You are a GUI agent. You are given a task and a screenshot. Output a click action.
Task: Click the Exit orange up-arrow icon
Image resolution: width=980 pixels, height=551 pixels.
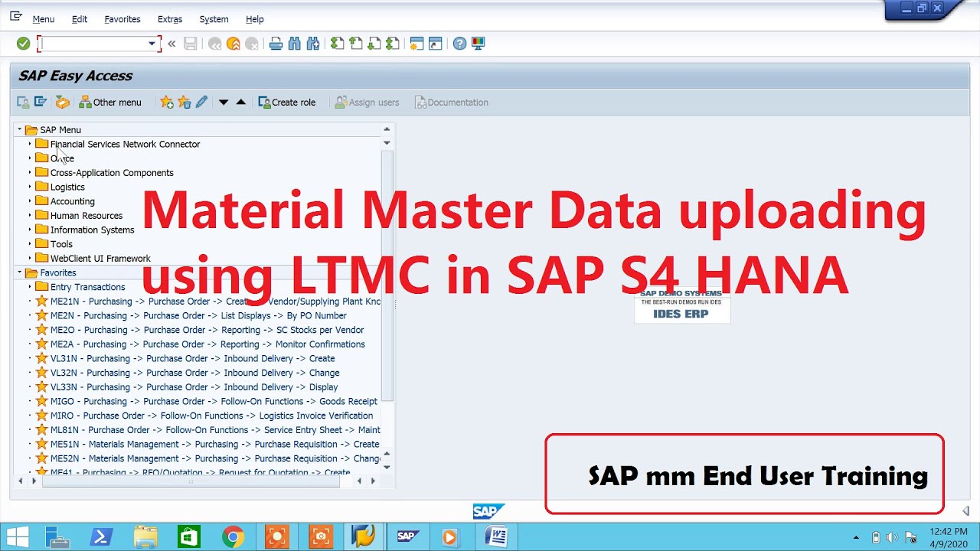click(x=234, y=44)
